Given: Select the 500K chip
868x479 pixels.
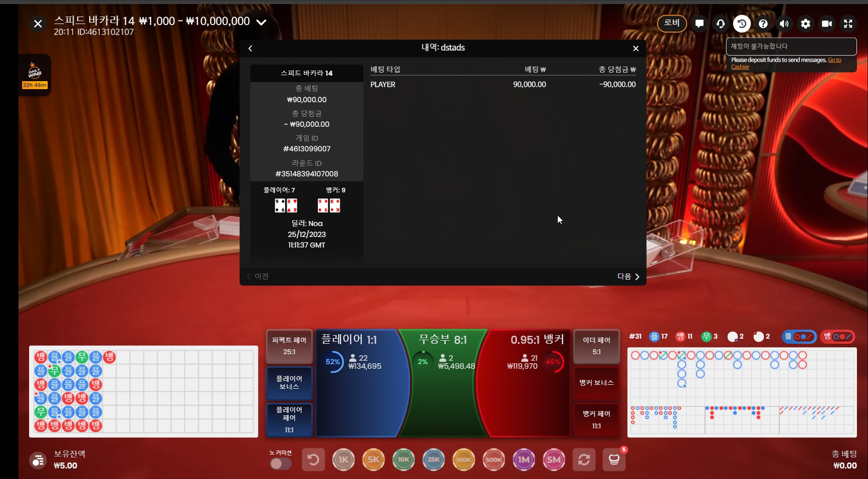Looking at the screenshot, I should [x=494, y=459].
